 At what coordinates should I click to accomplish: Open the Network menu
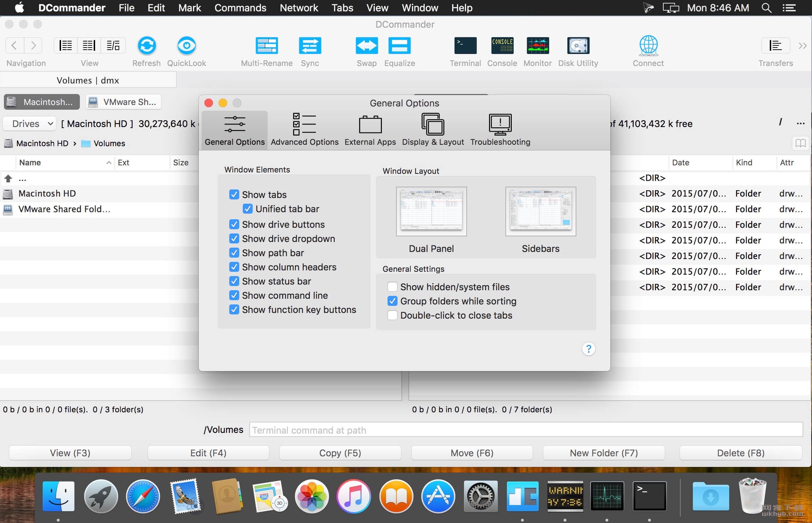299,8
